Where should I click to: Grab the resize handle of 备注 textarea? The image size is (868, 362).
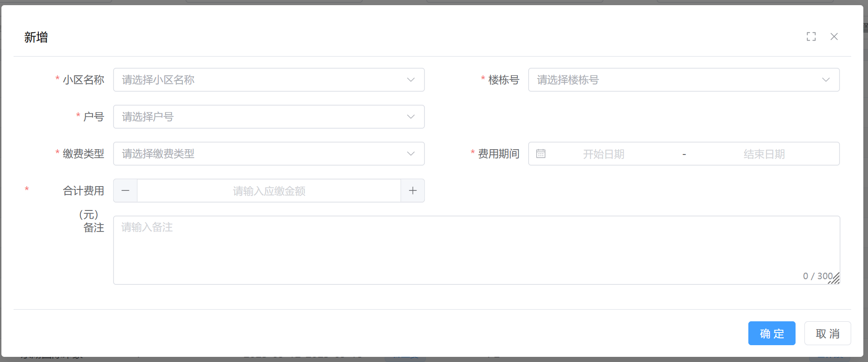pos(836,280)
